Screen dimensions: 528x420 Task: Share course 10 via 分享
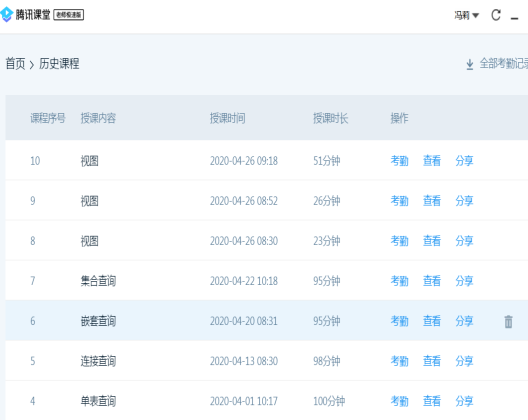pyautogui.click(x=464, y=161)
